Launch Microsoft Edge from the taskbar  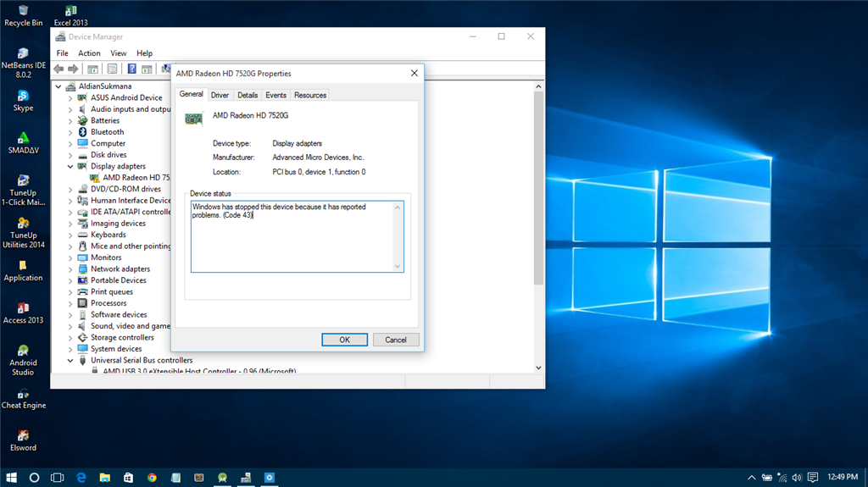(81, 478)
